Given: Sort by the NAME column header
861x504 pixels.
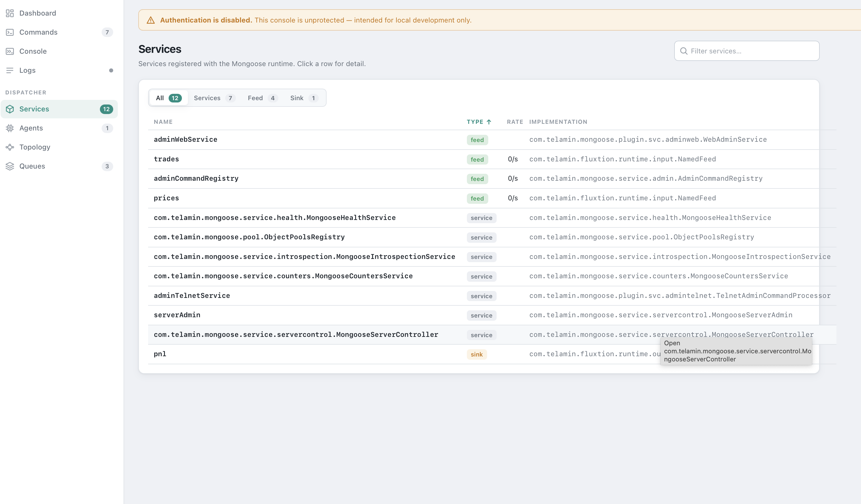Looking at the screenshot, I should click(x=163, y=122).
